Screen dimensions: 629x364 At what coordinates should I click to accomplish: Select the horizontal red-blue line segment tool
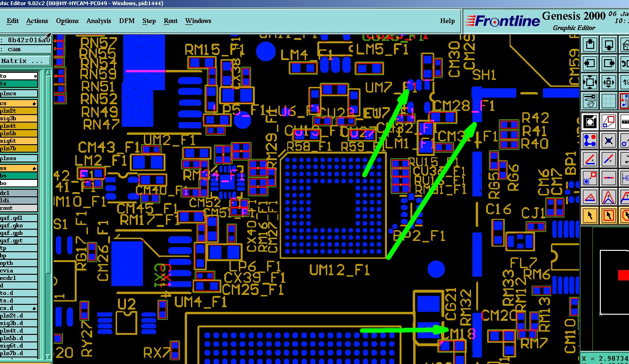(x=609, y=178)
